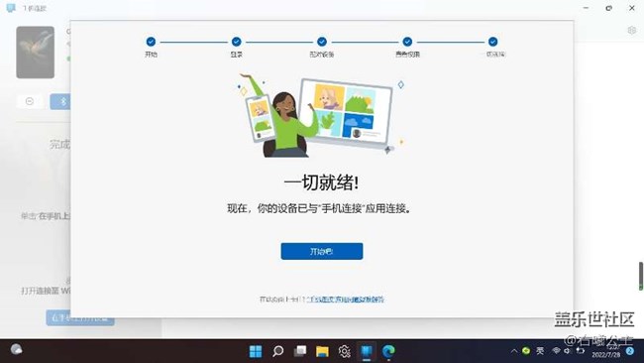
Task: Click the 登录 step checkmark
Action: (236, 42)
